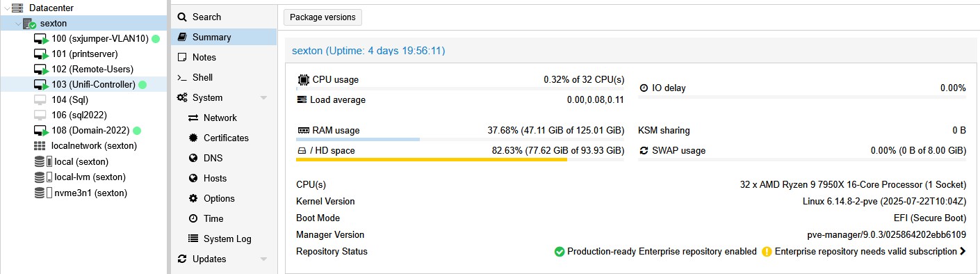Click the yellow warning subscription icon

click(767, 252)
